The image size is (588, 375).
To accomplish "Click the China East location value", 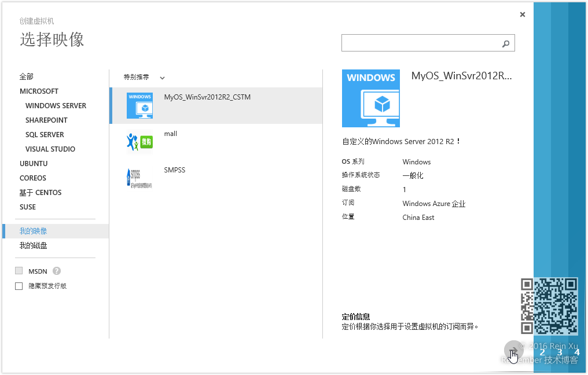I will pyautogui.click(x=418, y=218).
